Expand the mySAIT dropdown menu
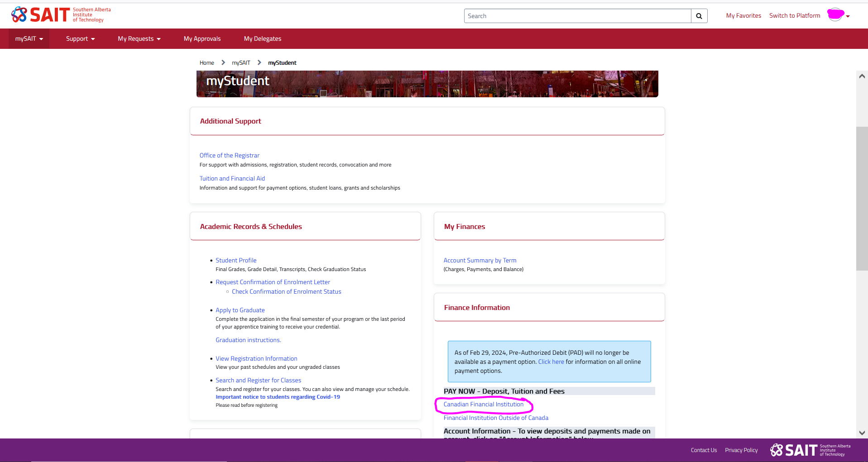 29,39
